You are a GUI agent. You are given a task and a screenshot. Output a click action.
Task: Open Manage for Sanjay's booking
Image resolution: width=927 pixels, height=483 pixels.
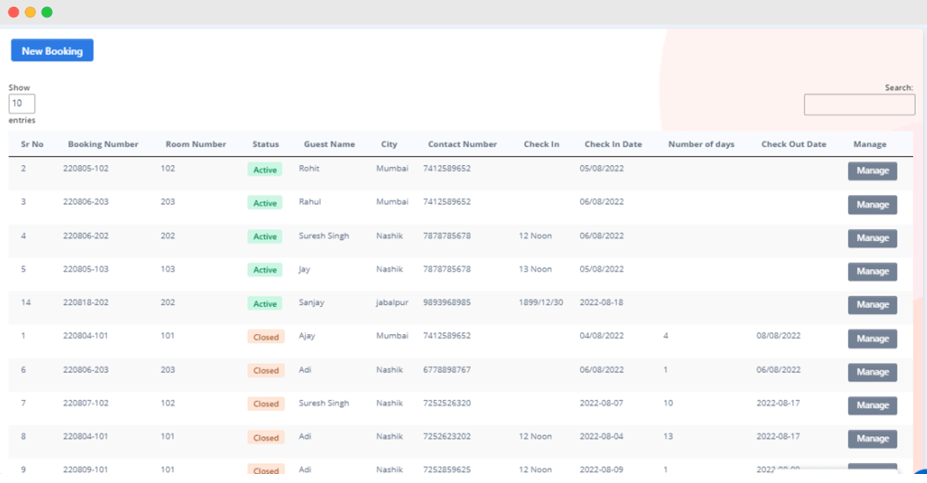pos(873,305)
